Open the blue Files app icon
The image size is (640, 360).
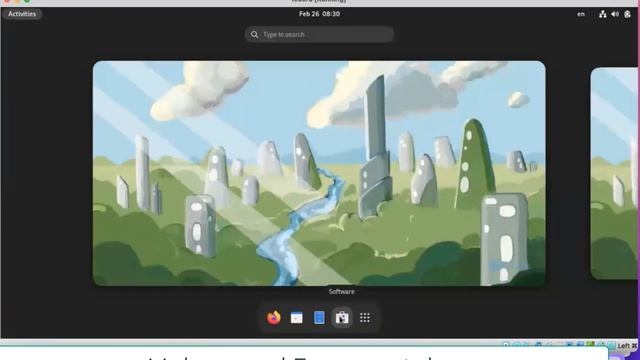click(x=319, y=318)
